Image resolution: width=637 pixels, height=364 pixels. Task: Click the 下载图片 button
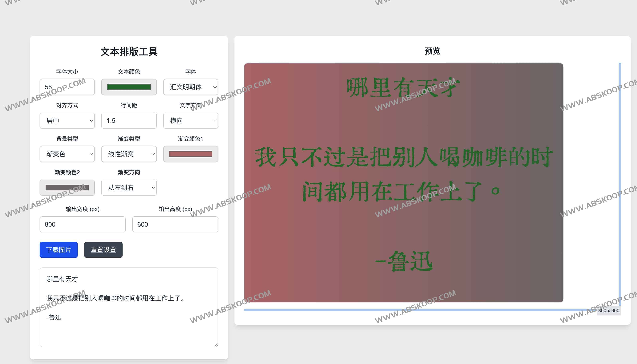tap(58, 249)
